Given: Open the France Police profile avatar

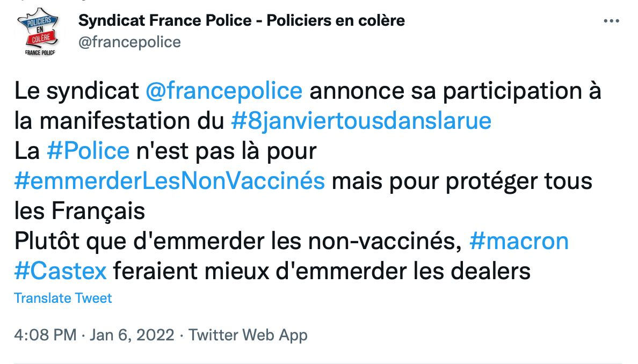Looking at the screenshot, I should [x=37, y=35].
